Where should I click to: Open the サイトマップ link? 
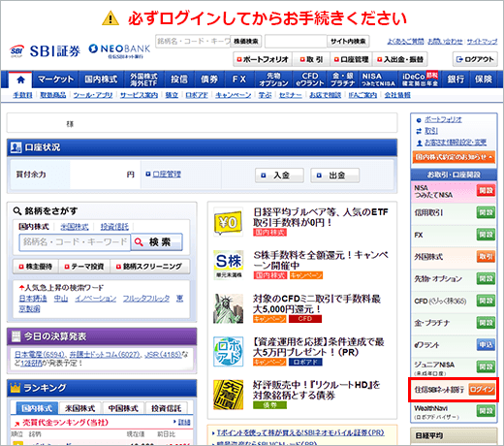tap(482, 42)
